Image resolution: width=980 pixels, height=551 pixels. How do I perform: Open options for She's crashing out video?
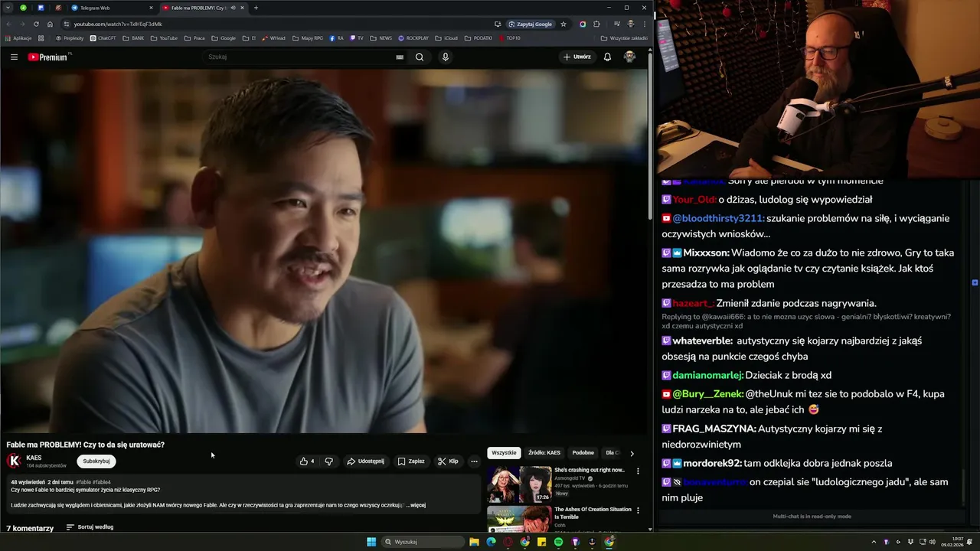(638, 471)
